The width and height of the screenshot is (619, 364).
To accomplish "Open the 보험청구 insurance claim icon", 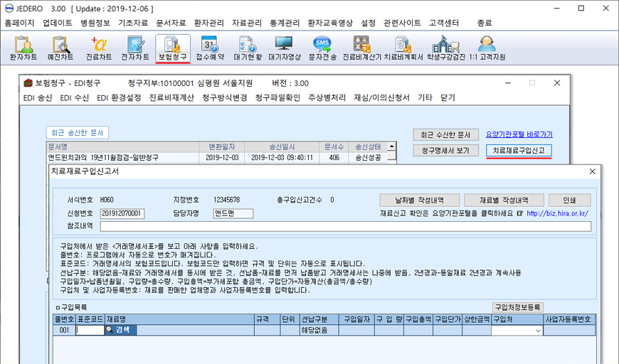I will (173, 48).
